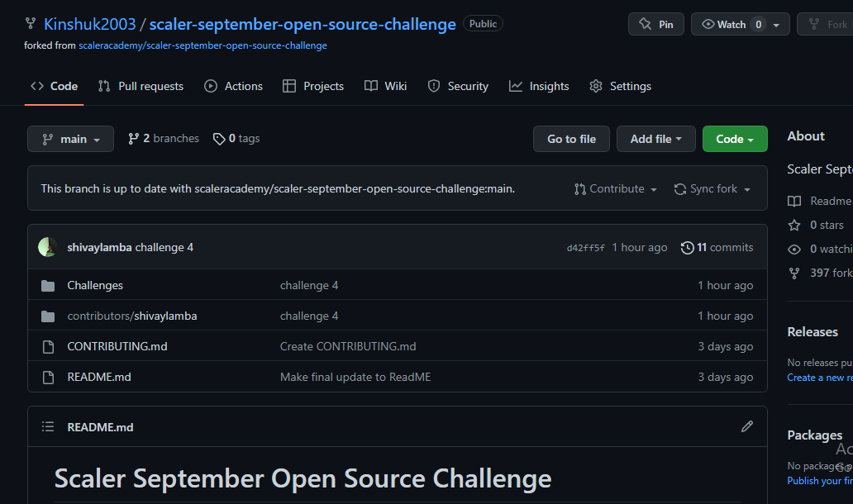Click the fork icon beside the repository owner name

[31, 23]
